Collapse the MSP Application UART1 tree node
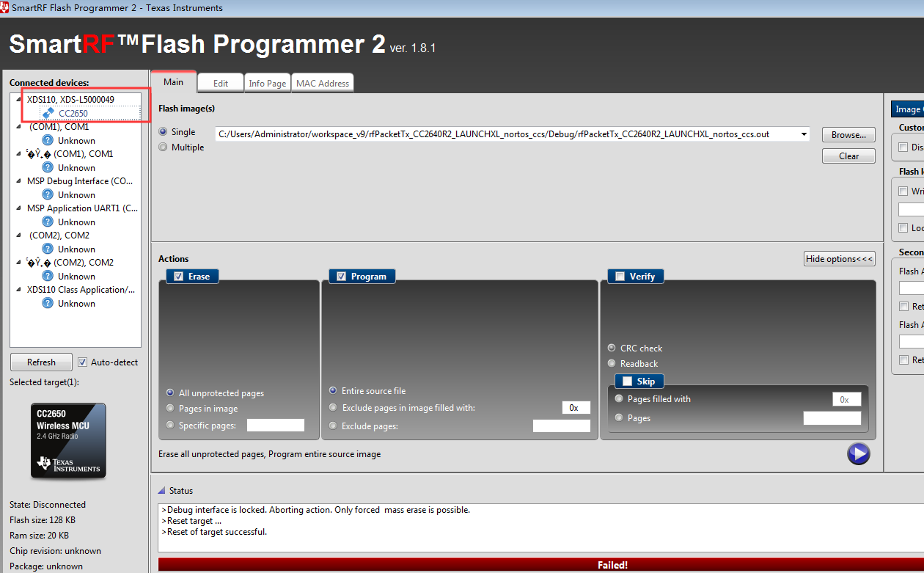Screen dimensions: 924x573 [x=18, y=208]
